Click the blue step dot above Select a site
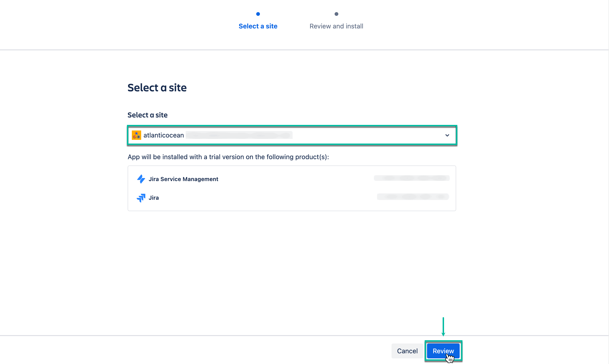 258,14
